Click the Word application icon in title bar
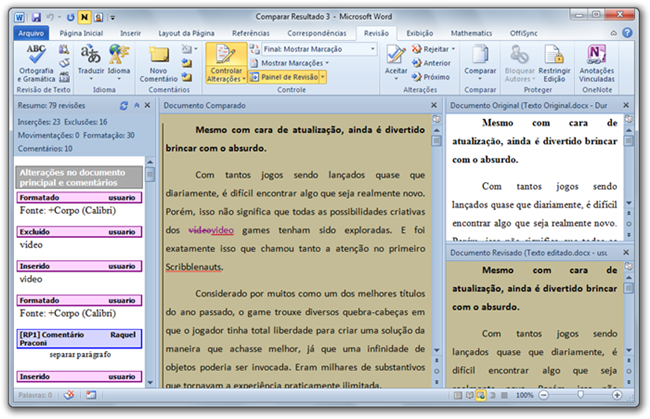Screen dimensions: 650x419 pyautogui.click(x=19, y=17)
